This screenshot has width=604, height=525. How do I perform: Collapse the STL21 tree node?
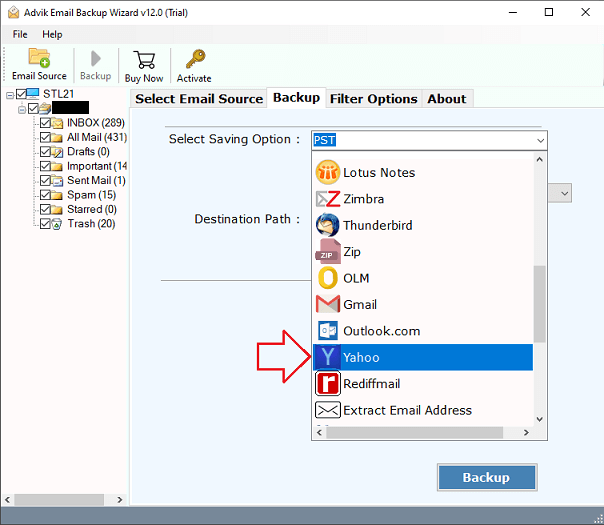point(10,95)
